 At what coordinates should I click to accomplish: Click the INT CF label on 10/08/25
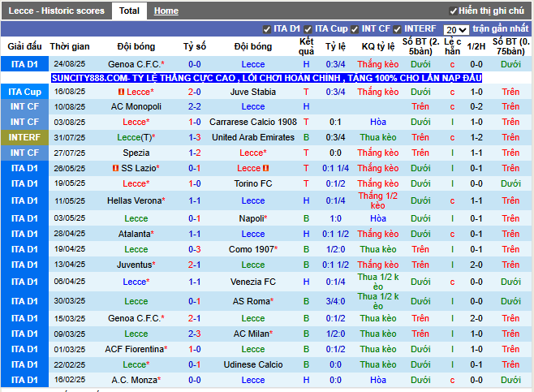(24, 106)
